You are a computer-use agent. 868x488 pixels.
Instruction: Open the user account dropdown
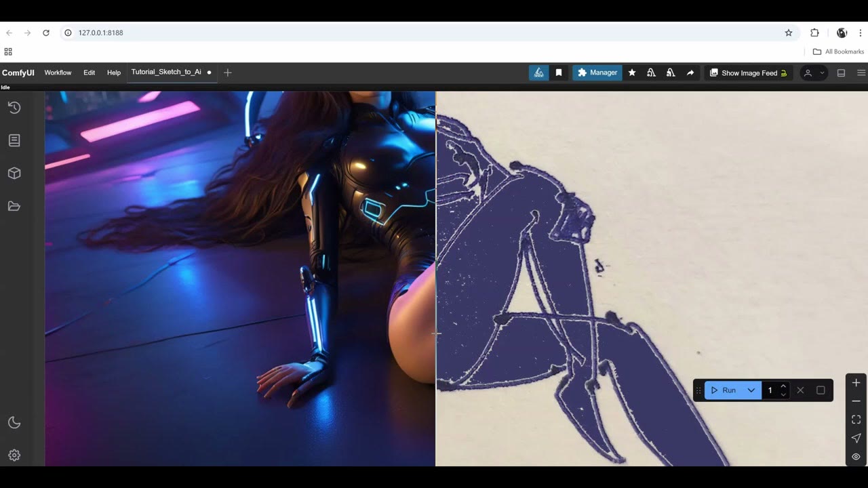[x=814, y=73]
